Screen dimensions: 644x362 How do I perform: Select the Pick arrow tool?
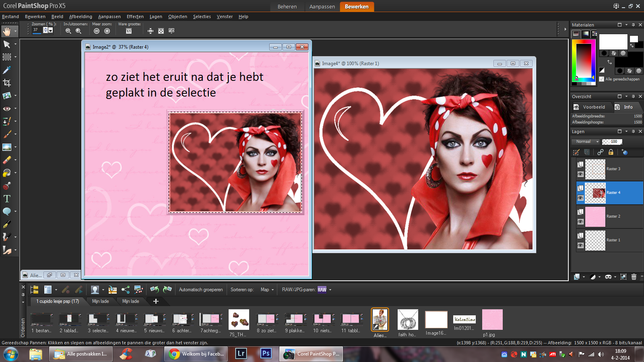tap(7, 44)
